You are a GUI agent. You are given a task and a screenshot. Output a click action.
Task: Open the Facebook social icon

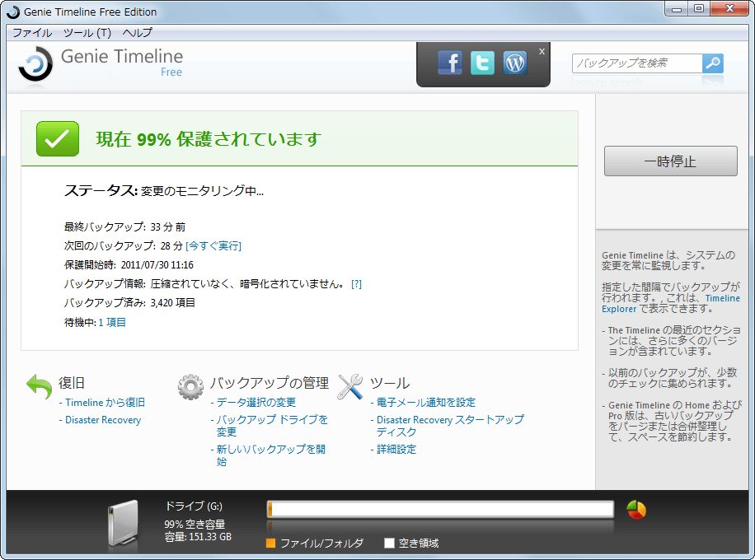450,63
